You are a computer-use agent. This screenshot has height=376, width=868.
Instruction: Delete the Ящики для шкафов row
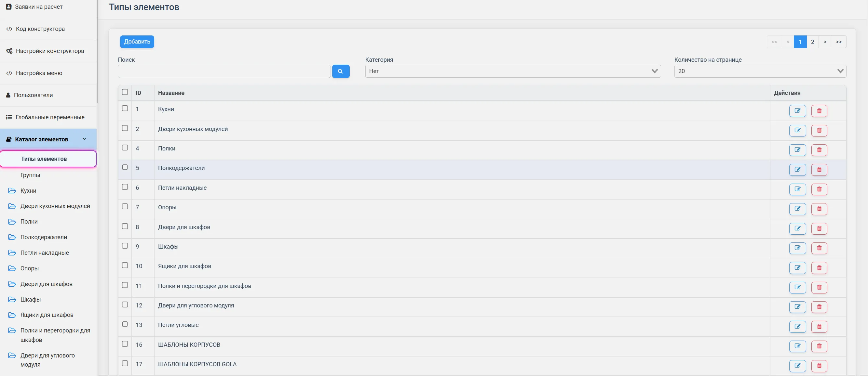point(819,267)
